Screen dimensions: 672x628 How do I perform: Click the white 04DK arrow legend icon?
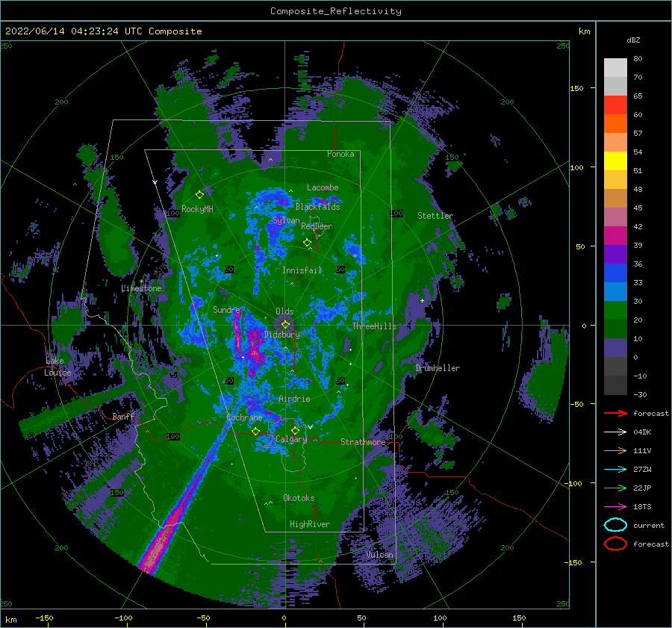click(615, 432)
